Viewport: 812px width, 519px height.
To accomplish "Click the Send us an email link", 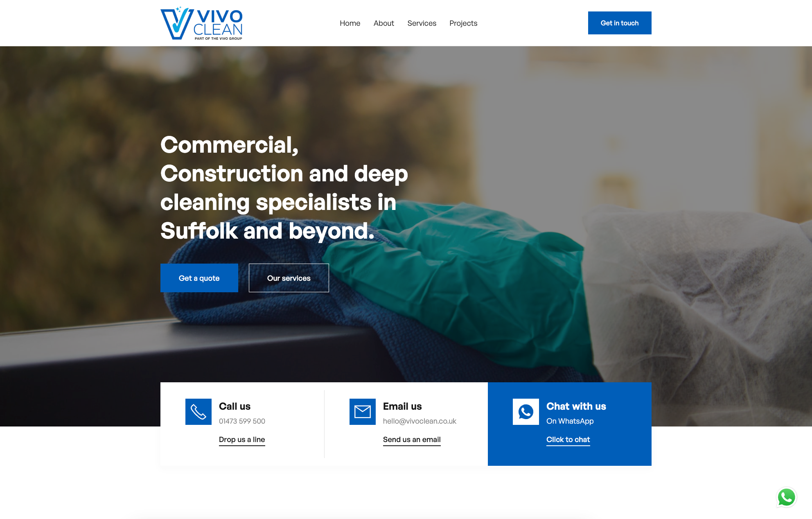I will (x=411, y=438).
